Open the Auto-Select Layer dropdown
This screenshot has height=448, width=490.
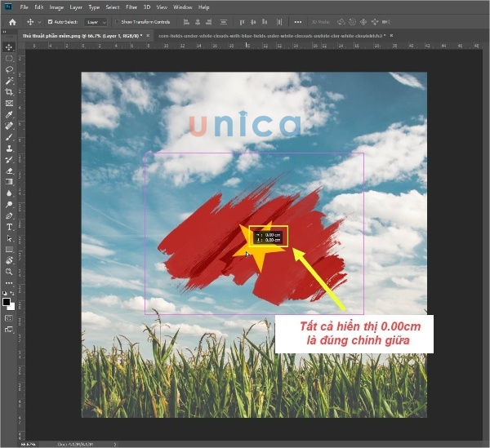point(96,22)
